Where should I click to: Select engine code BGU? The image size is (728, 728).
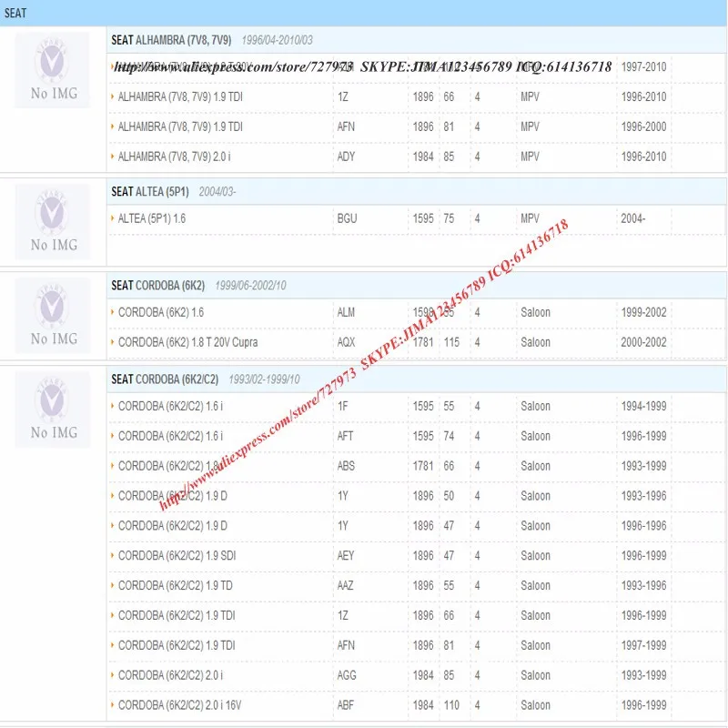click(347, 218)
